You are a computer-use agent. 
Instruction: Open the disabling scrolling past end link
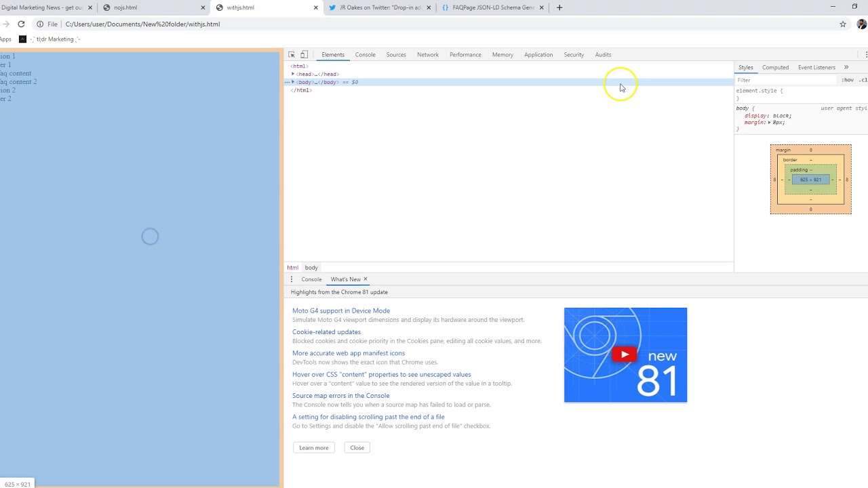(x=368, y=418)
